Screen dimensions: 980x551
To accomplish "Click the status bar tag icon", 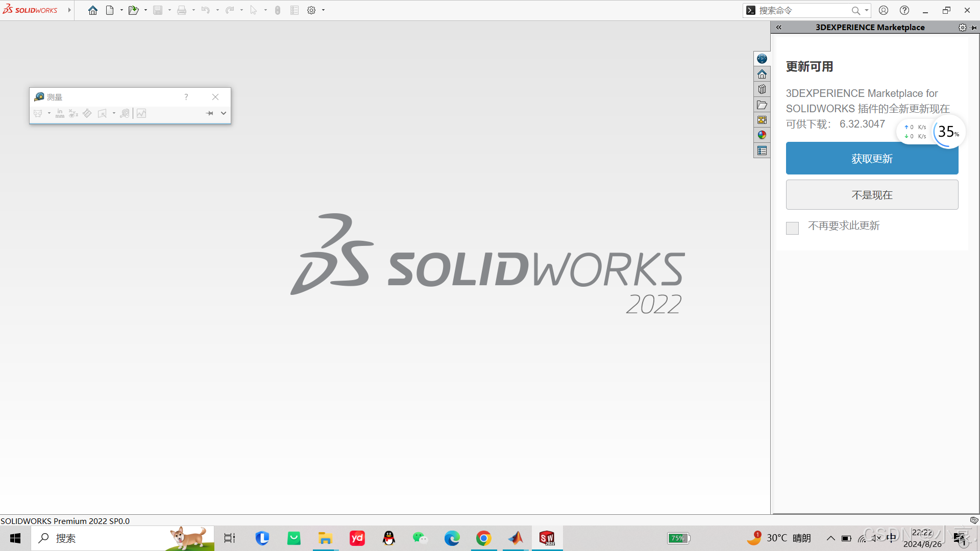I will 974,520.
